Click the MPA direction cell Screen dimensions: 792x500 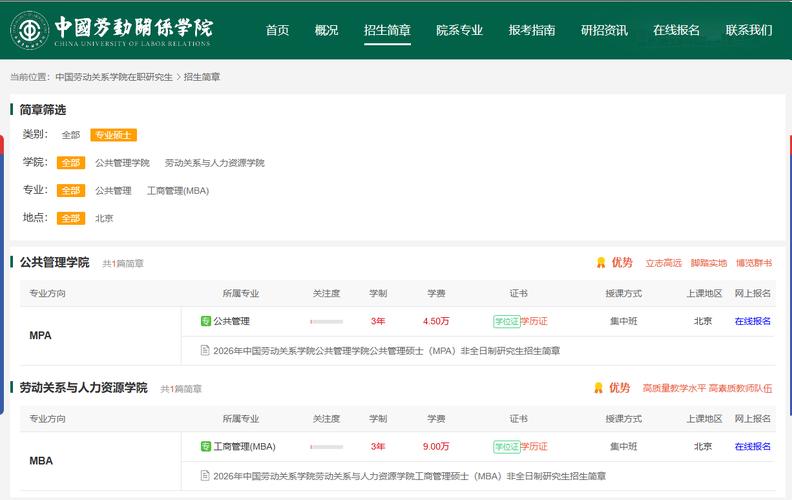pos(101,336)
